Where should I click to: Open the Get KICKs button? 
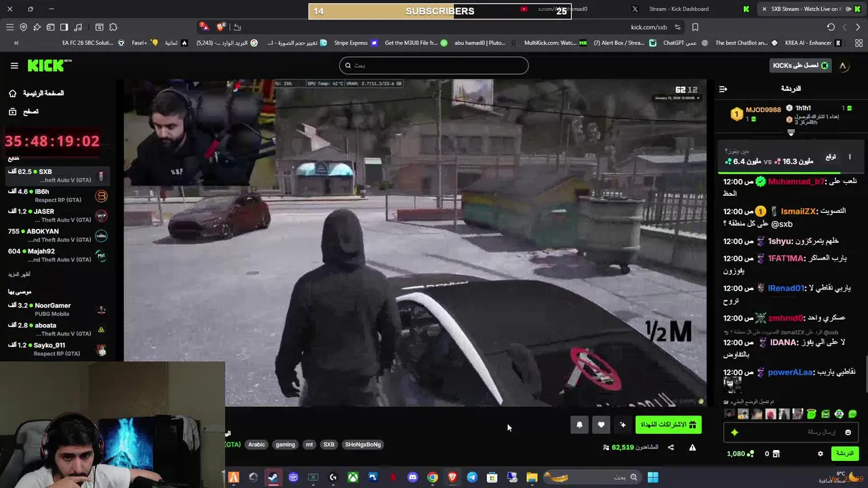(x=801, y=66)
